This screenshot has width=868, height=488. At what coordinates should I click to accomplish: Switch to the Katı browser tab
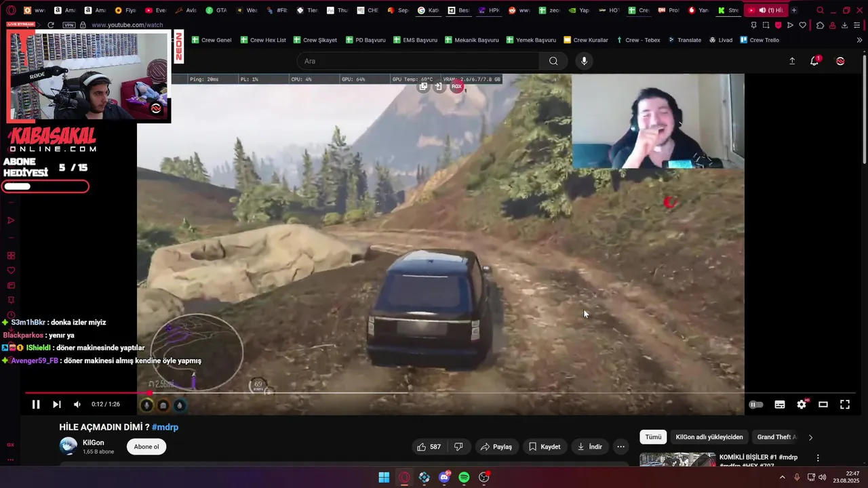coord(429,10)
